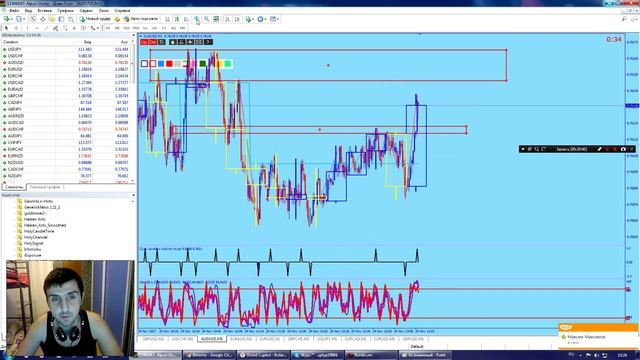Select the dark green color swatch
Screen dimensions: 640x360
click(x=203, y=64)
